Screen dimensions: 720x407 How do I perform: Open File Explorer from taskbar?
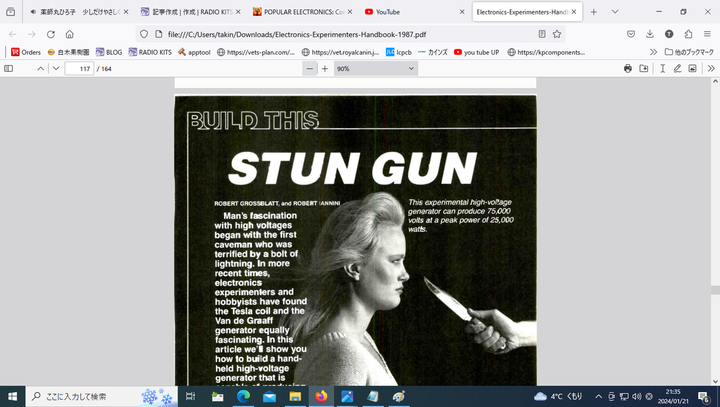tap(295, 396)
